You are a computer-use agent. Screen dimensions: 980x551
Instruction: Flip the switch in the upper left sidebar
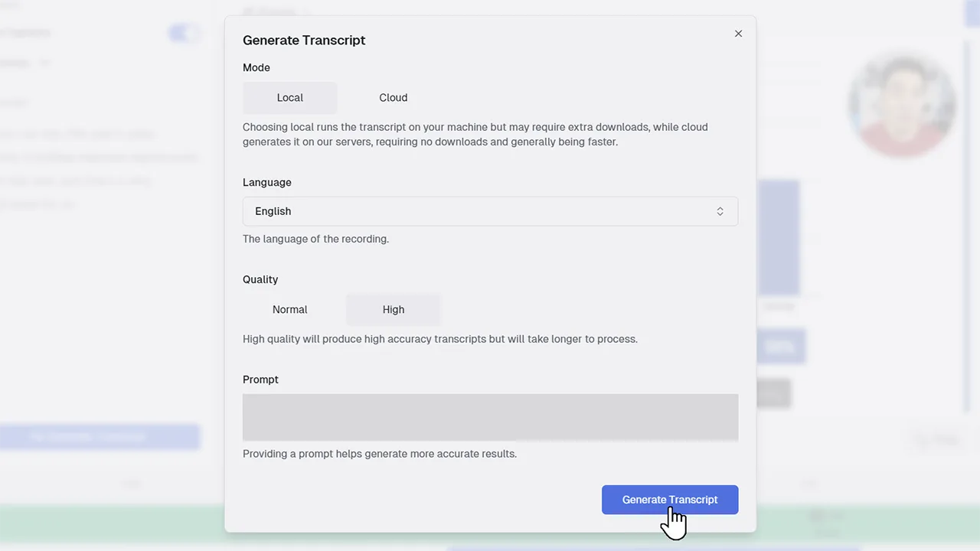[182, 33]
